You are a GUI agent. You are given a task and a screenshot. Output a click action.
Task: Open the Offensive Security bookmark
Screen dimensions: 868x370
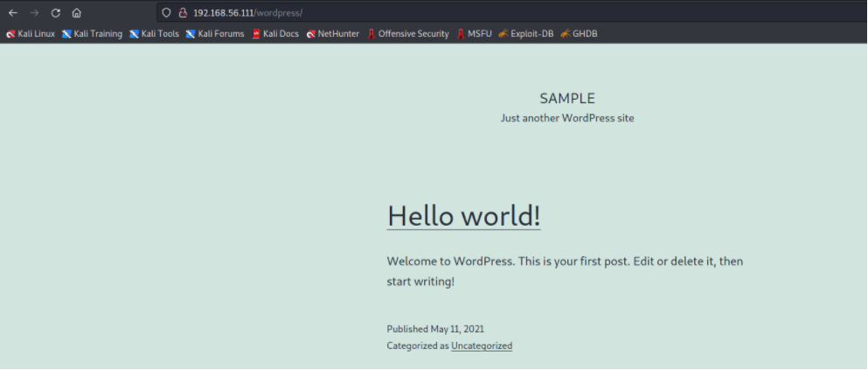click(x=408, y=34)
